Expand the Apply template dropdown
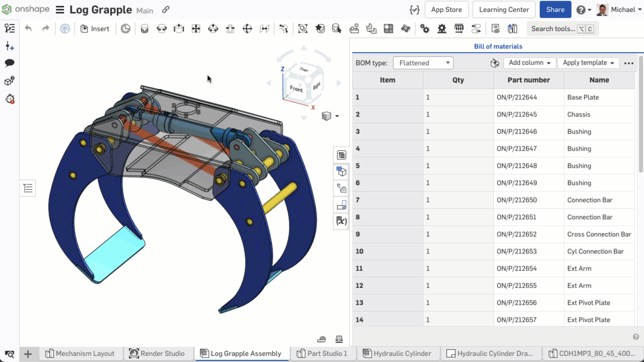 click(x=588, y=63)
